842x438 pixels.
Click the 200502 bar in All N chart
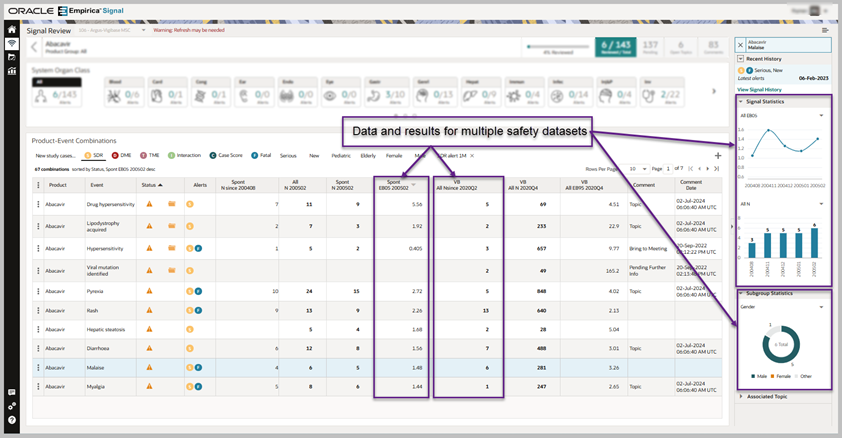tap(814, 243)
